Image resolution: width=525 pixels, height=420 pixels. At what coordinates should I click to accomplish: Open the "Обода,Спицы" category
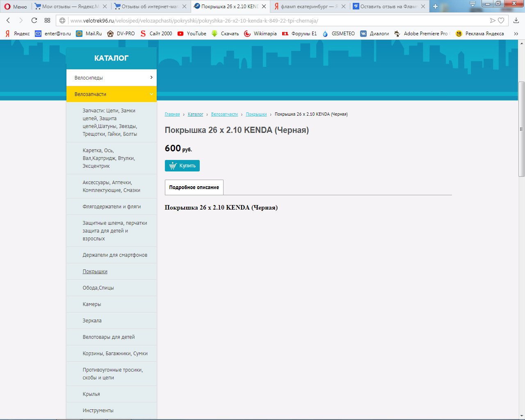point(112,288)
